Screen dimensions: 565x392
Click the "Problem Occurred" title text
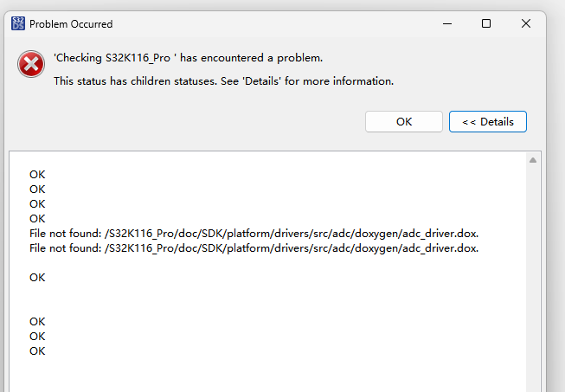71,24
